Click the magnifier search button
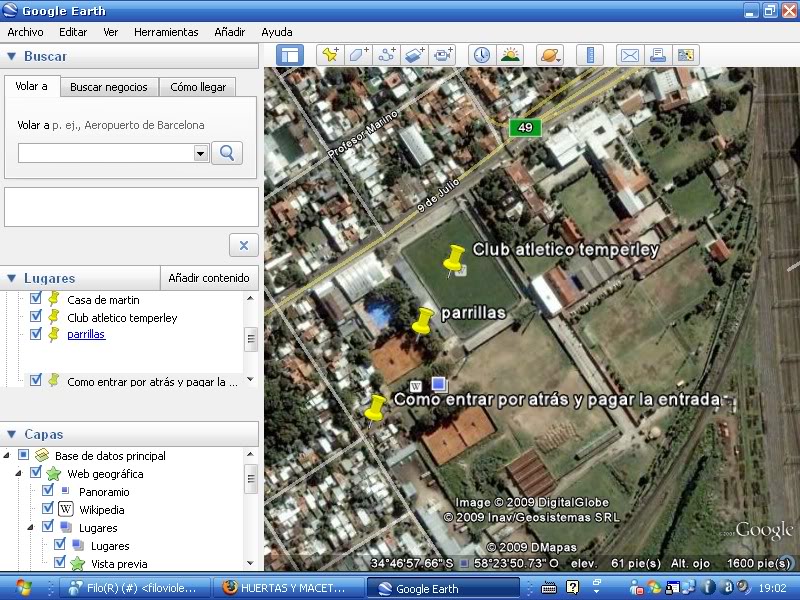 [x=227, y=153]
